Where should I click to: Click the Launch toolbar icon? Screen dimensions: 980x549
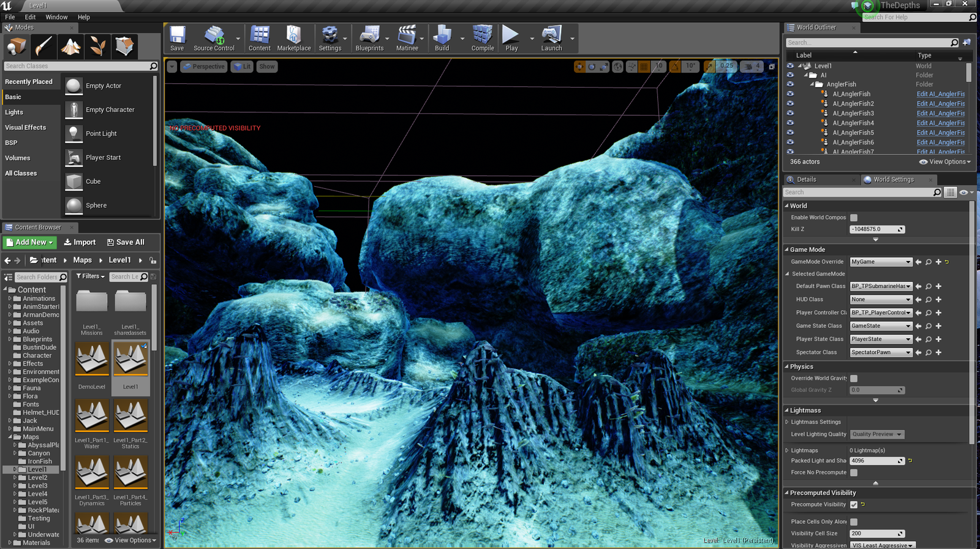click(551, 38)
